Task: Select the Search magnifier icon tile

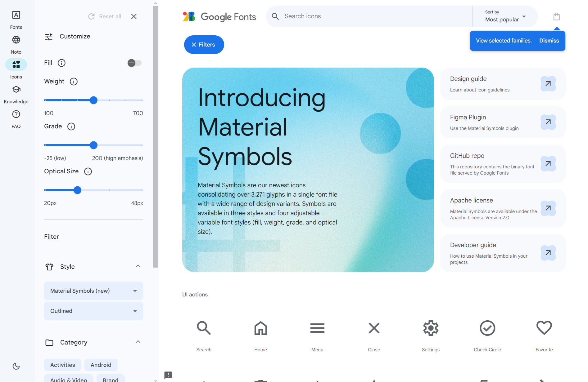Action: point(204,336)
